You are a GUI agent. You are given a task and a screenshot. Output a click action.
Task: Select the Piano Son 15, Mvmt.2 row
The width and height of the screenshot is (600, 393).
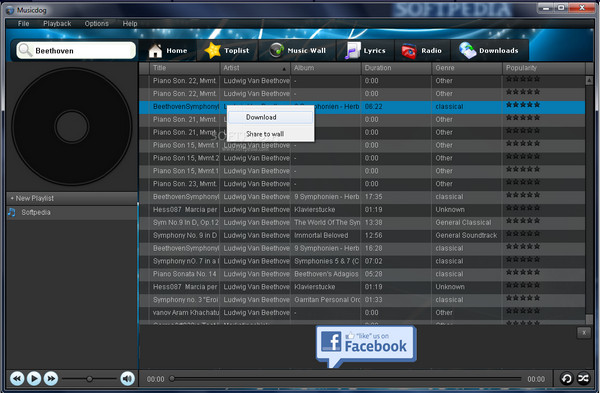click(x=362, y=158)
